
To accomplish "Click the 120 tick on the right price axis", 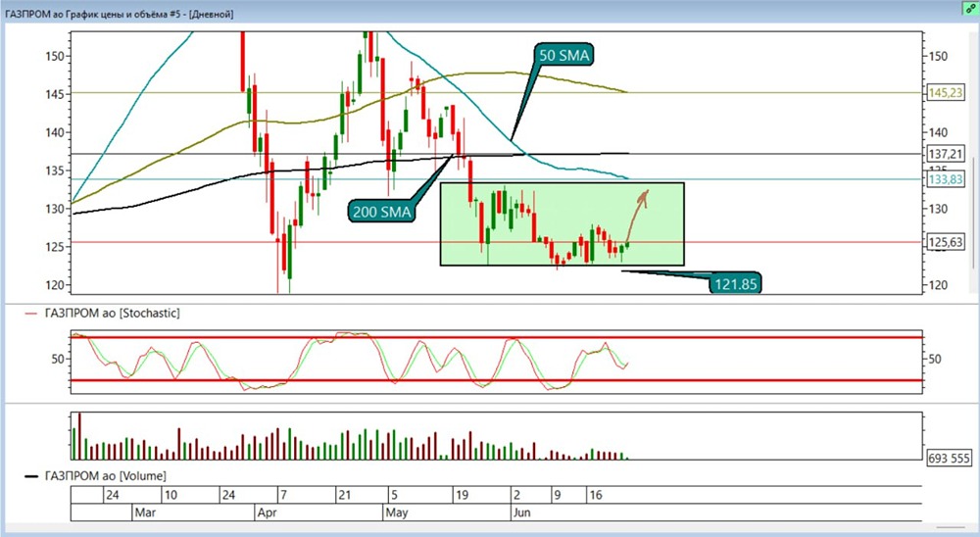I will coord(938,285).
